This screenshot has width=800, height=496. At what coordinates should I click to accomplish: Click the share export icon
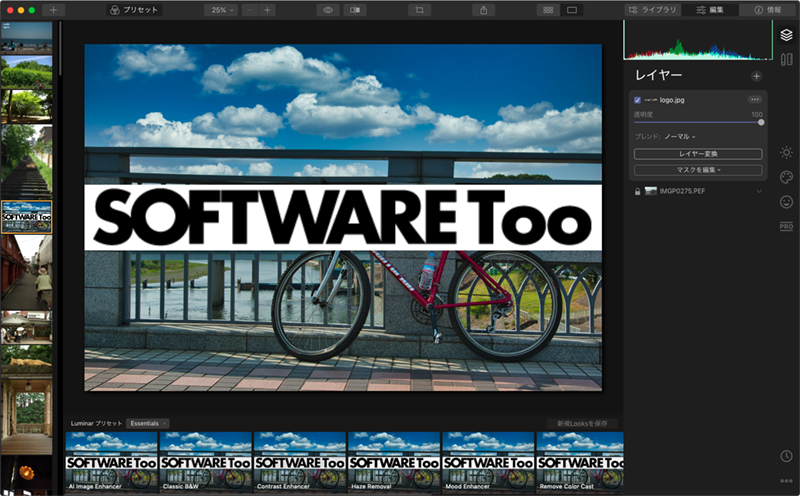coord(484,10)
